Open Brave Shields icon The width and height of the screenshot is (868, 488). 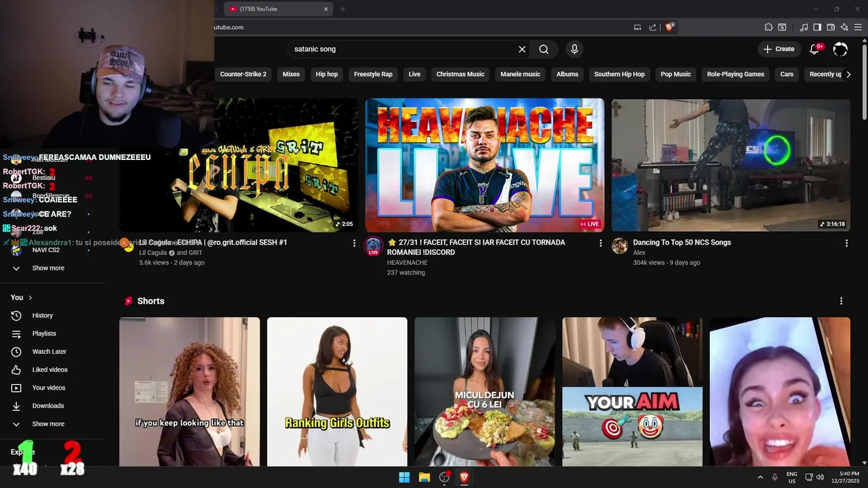click(669, 27)
